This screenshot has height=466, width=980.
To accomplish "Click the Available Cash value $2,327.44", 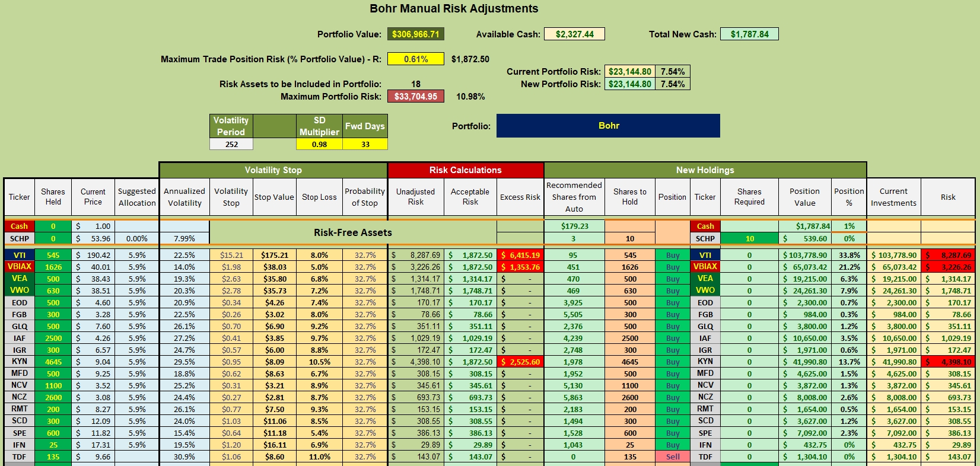I will tap(574, 34).
